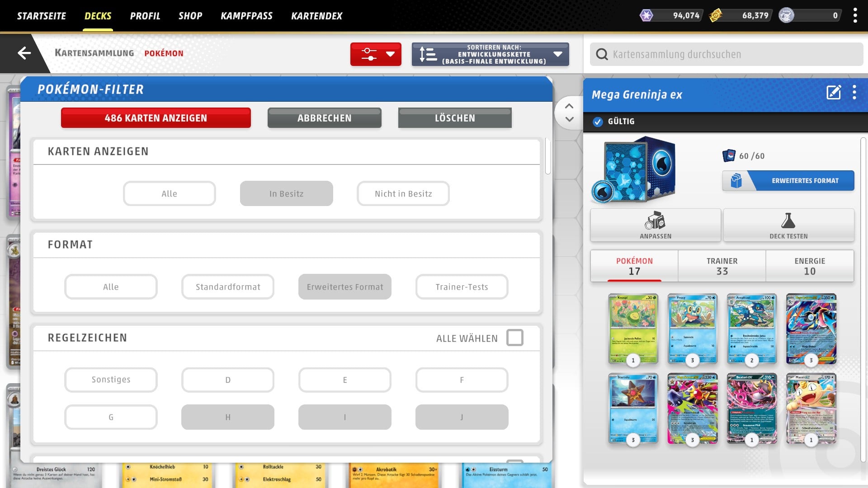The width and height of the screenshot is (868, 488).
Task: Select the Mega Greninja ex card
Action: [x=811, y=328]
